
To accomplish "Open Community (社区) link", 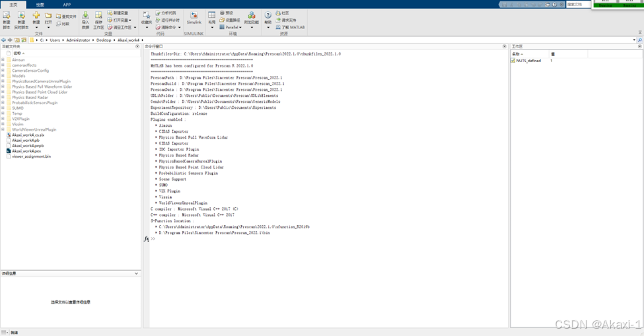I will click(283, 13).
